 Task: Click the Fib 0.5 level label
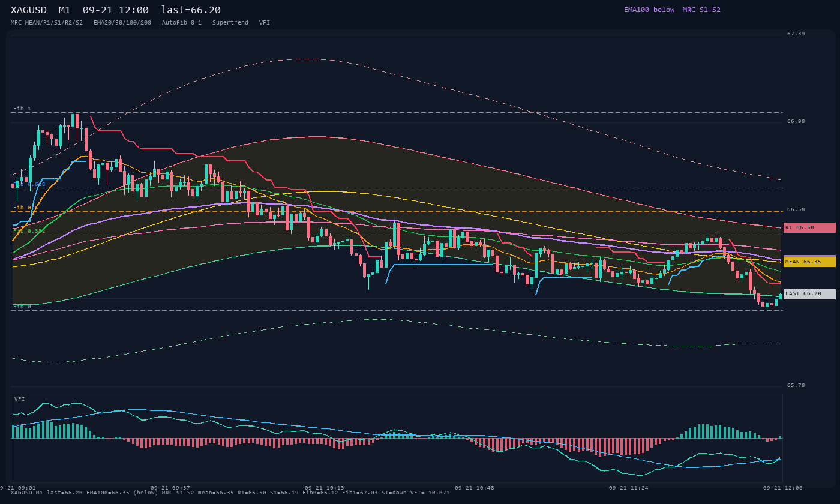coord(26,208)
